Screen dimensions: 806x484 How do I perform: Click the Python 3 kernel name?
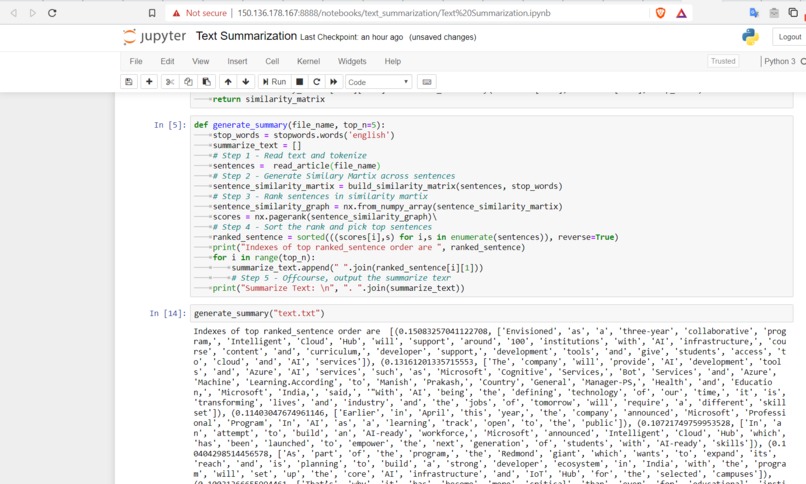779,61
